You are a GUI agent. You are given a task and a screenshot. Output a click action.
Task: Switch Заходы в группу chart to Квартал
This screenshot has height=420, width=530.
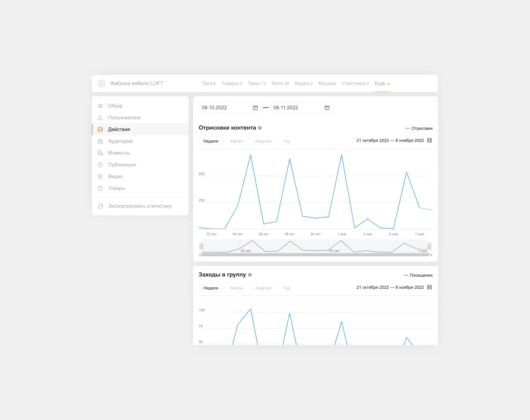pos(263,288)
